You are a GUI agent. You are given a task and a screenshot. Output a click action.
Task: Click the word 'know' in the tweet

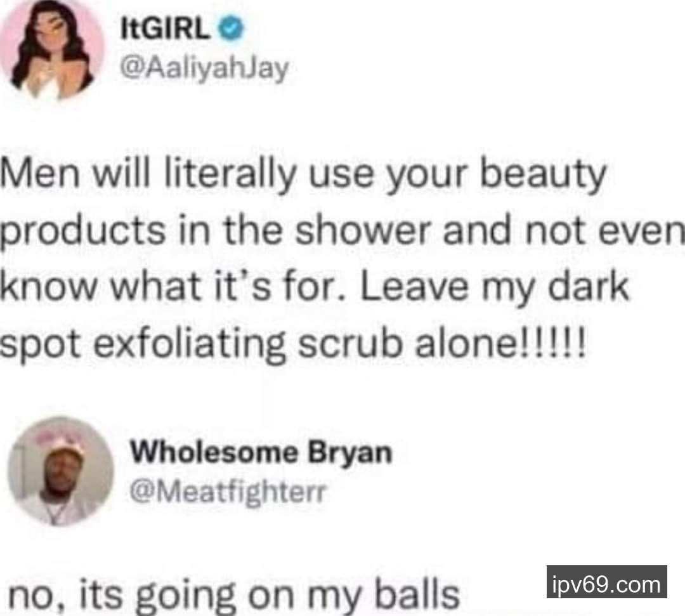(49, 286)
